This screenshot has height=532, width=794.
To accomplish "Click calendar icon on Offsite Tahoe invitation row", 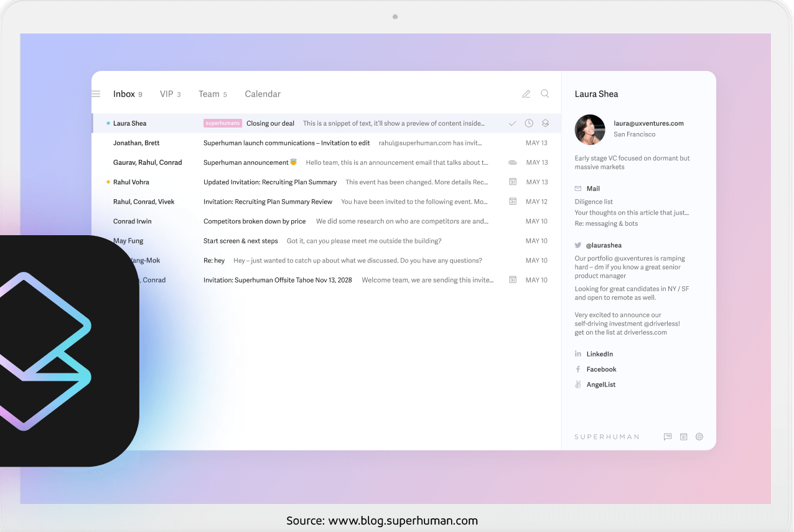I will 513,280.
